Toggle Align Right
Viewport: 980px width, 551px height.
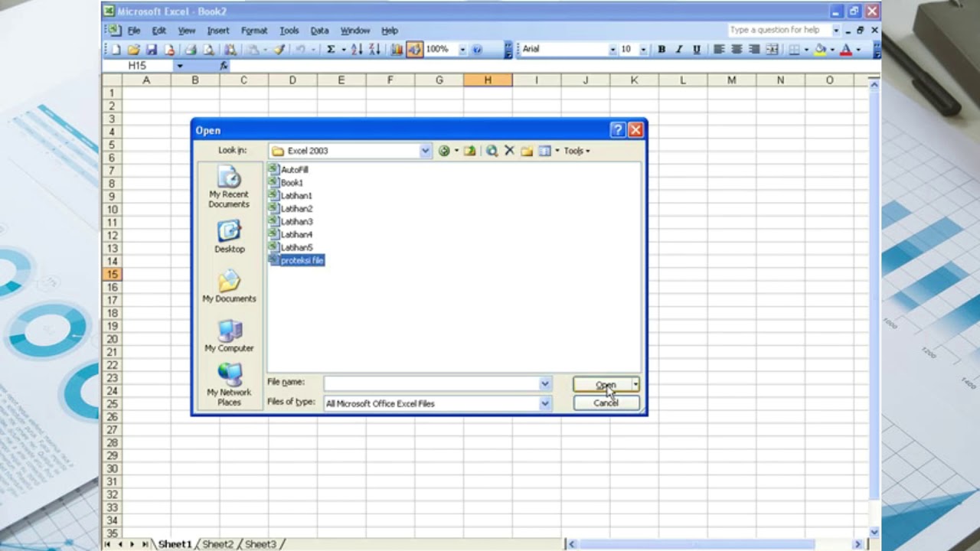pos(754,49)
